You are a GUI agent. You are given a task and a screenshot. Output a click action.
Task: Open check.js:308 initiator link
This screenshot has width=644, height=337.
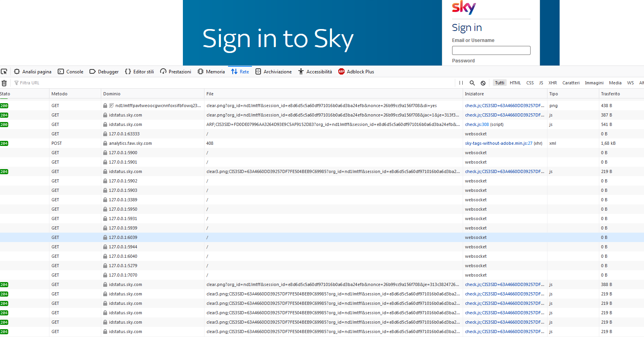click(x=477, y=124)
